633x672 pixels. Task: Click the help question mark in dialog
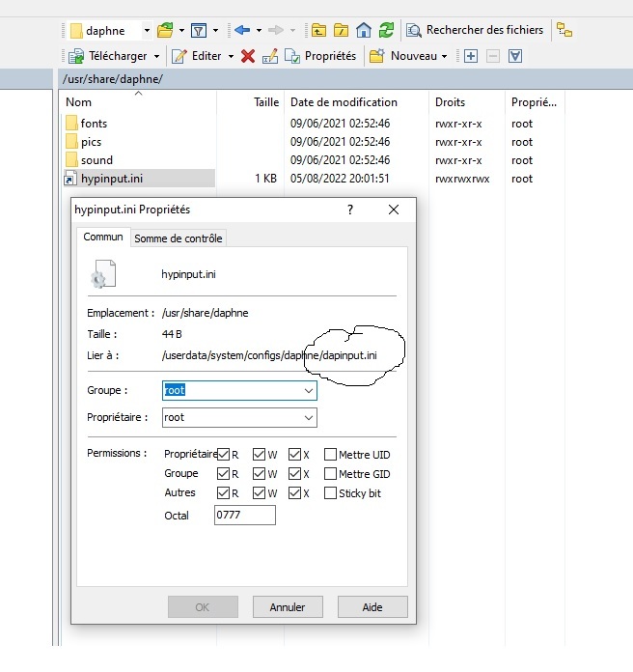tap(350, 210)
